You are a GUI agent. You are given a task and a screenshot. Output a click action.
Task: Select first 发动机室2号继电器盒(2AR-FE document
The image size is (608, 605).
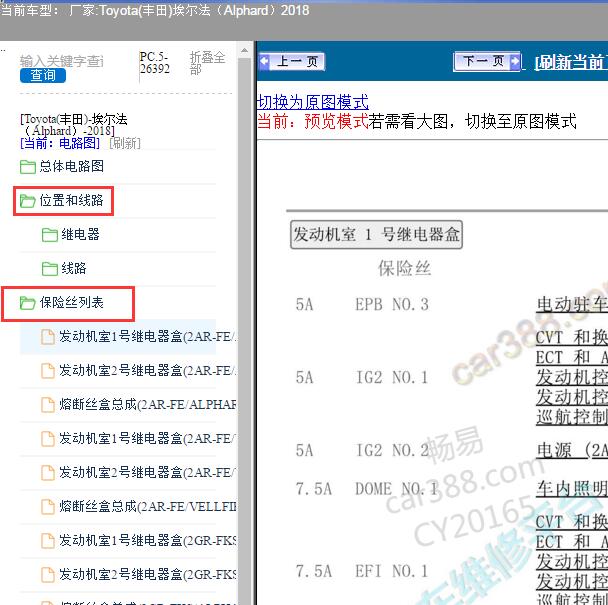[147, 371]
